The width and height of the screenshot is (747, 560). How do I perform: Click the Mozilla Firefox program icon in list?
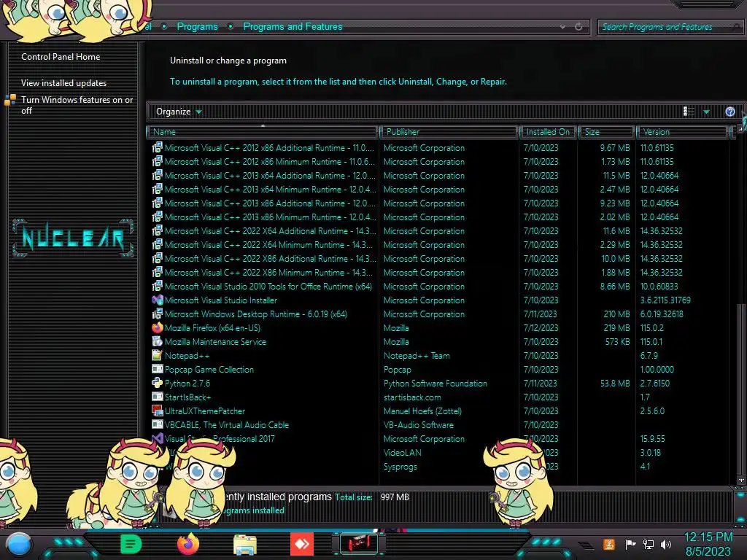coord(158,327)
